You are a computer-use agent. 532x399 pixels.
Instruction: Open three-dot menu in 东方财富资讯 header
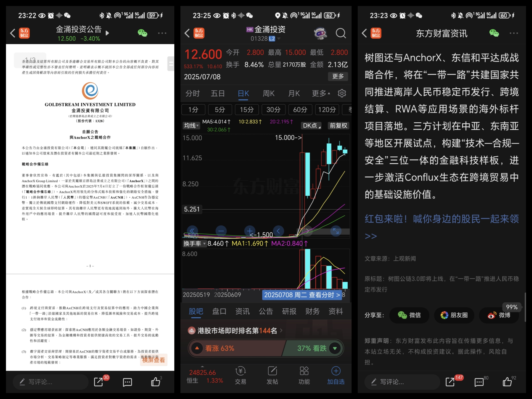514,33
